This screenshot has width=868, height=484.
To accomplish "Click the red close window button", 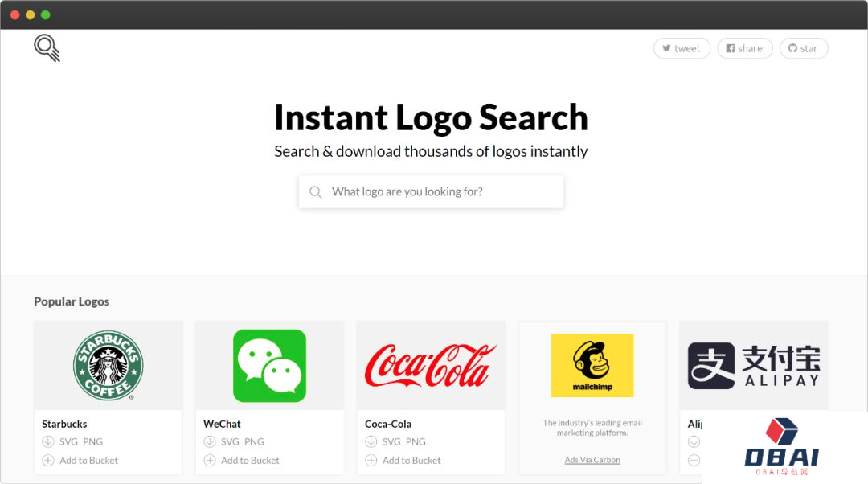I will coord(15,15).
